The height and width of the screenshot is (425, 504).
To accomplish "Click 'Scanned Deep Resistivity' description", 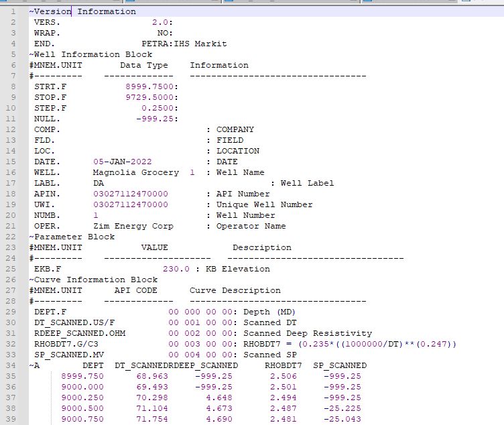I will [308, 333].
